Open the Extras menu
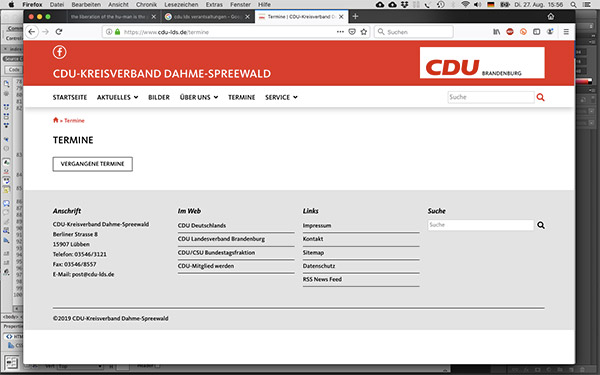Screen dimensions: 600x375 tap(214, 4)
